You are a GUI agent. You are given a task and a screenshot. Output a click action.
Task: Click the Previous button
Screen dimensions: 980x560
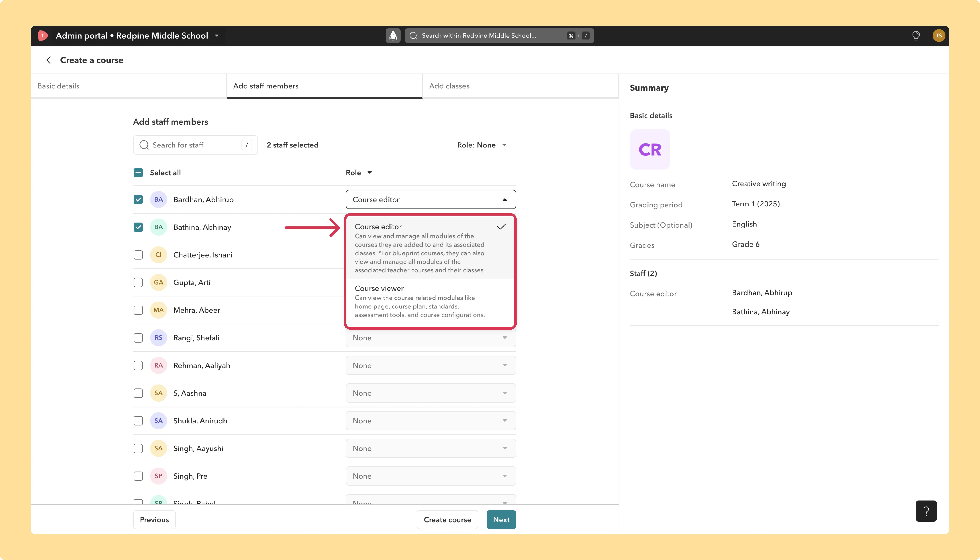click(x=154, y=520)
